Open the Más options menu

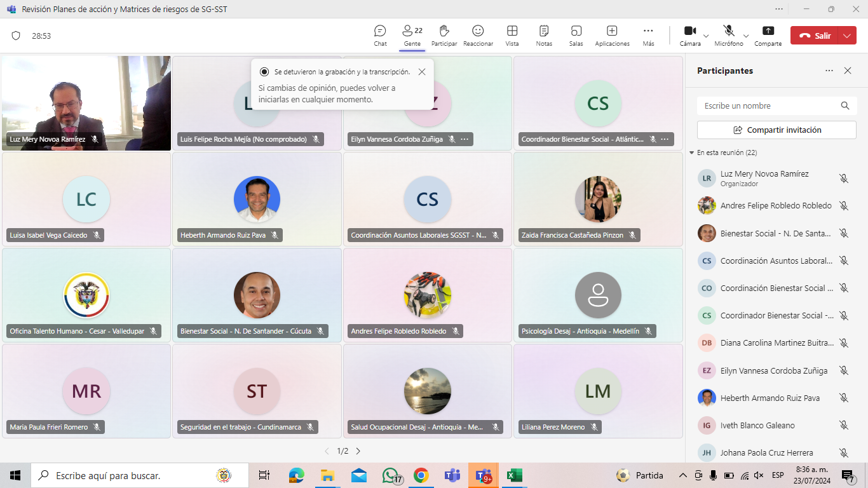[648, 36]
